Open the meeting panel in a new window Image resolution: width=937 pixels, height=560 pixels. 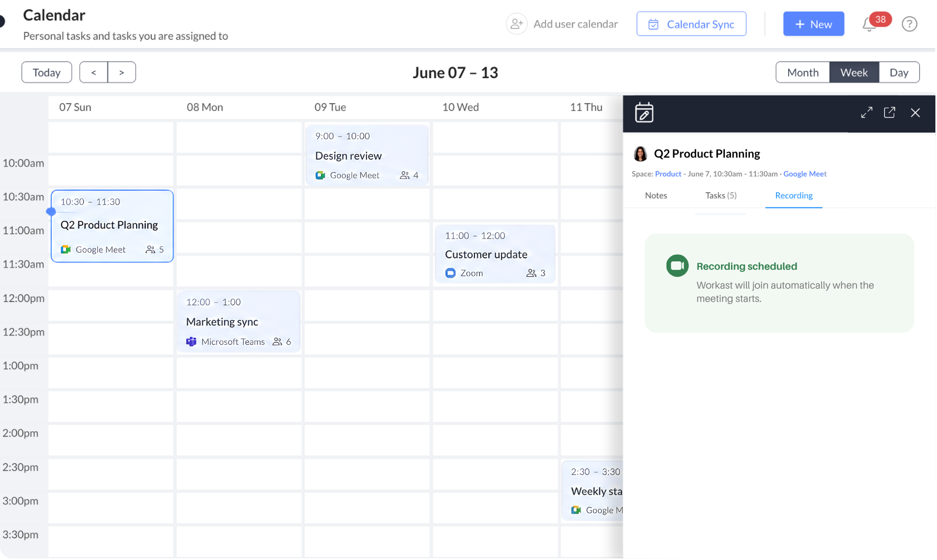(x=889, y=113)
